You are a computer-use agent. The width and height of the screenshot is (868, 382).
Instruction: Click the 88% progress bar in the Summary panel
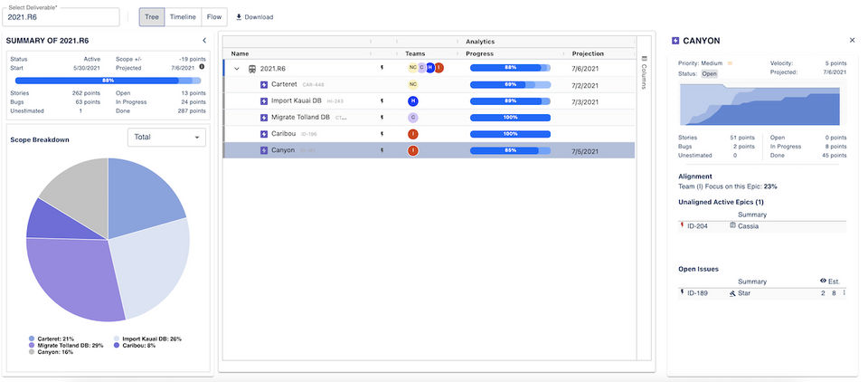pyautogui.click(x=108, y=81)
